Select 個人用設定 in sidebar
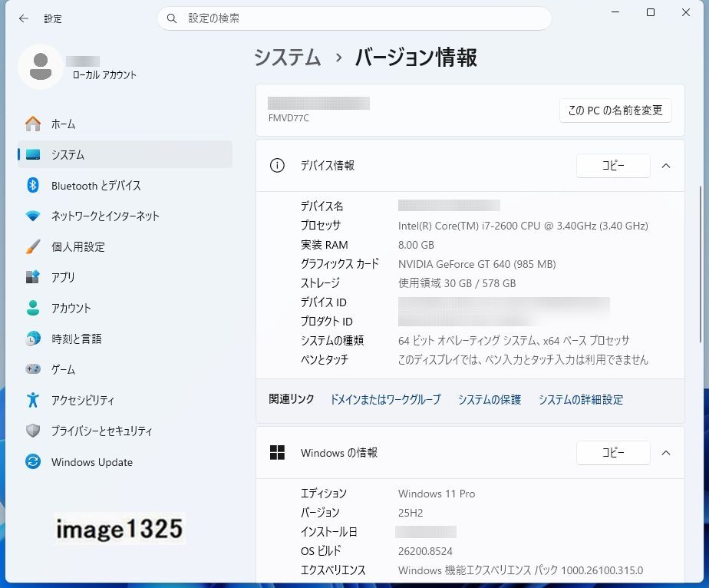Screen dimensions: 709x588 pos(125,246)
